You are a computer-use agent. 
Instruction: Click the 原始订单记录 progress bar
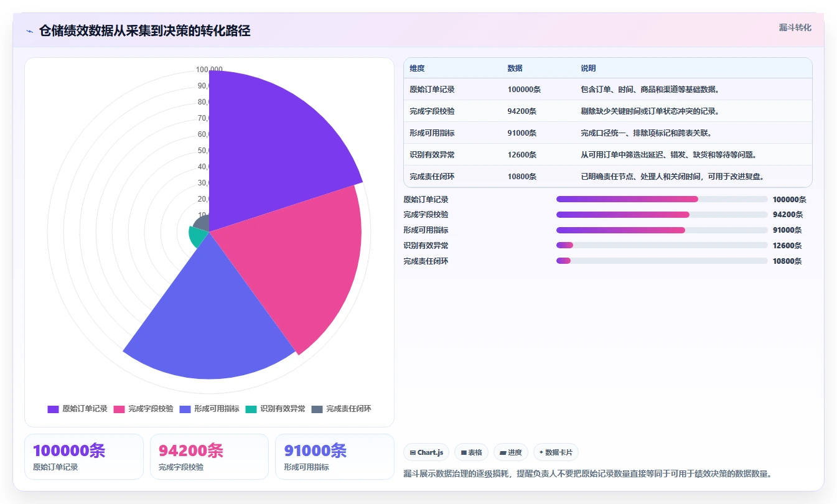(x=662, y=199)
